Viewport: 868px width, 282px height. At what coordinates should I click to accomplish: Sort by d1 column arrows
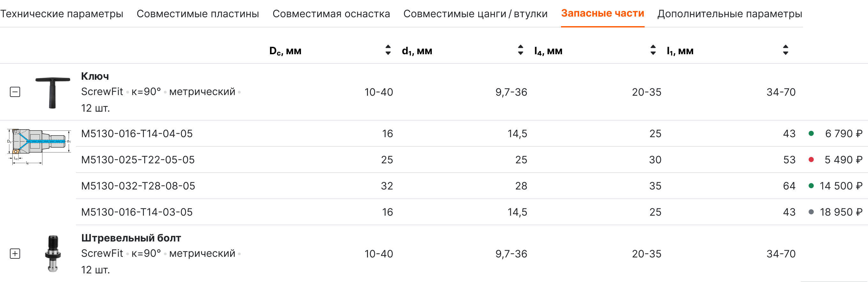coord(520,50)
